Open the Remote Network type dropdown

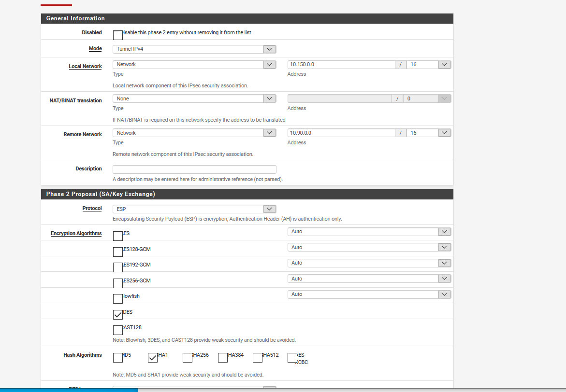pos(194,133)
